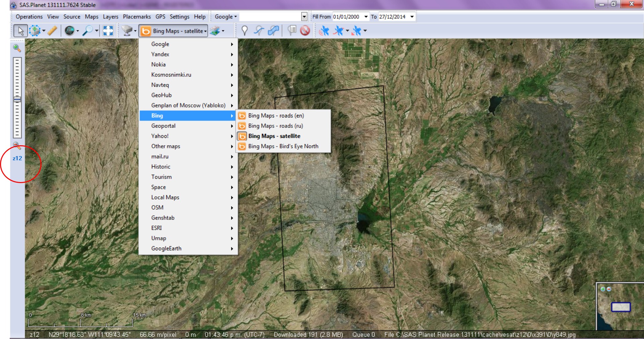
Task: Open the Source menu
Action: 72,17
